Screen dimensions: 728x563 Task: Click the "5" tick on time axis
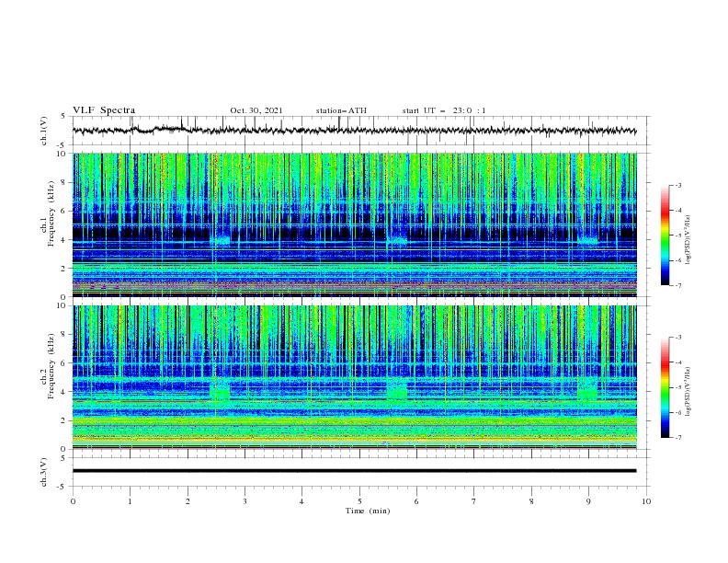(359, 501)
